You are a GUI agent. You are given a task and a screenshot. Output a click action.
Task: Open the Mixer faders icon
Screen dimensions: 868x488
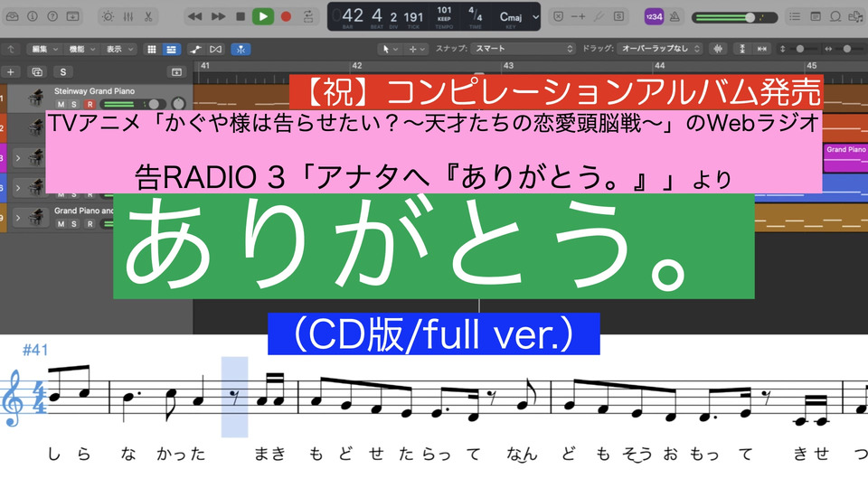(x=127, y=16)
